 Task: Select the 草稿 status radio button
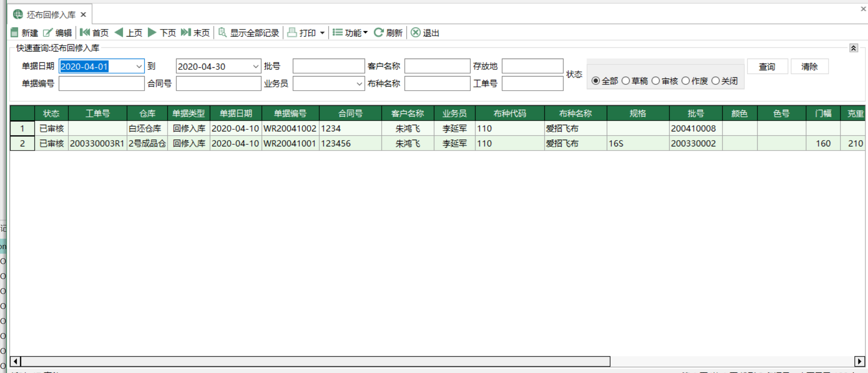(626, 81)
